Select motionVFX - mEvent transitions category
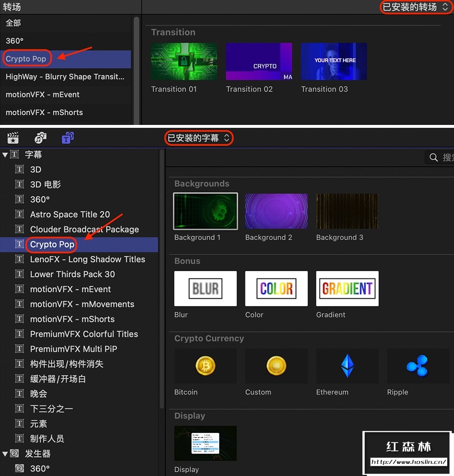The image size is (454, 476). tap(65, 94)
